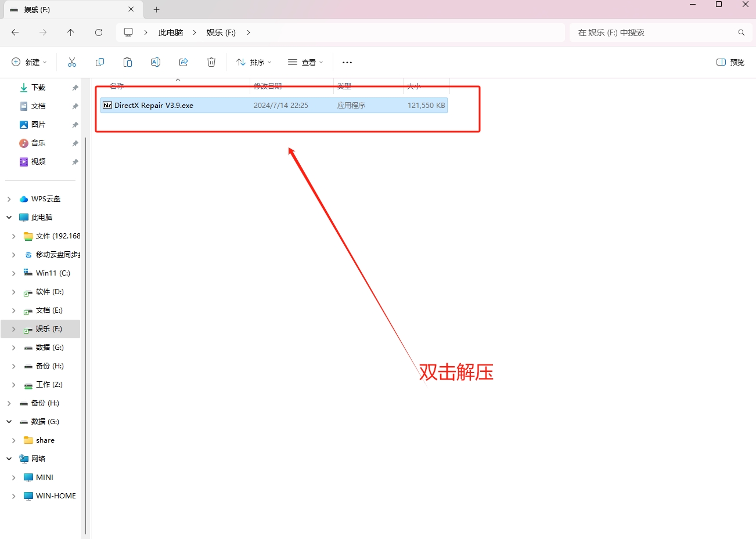
Task: Open the 新建 dropdown menu
Action: [29, 62]
